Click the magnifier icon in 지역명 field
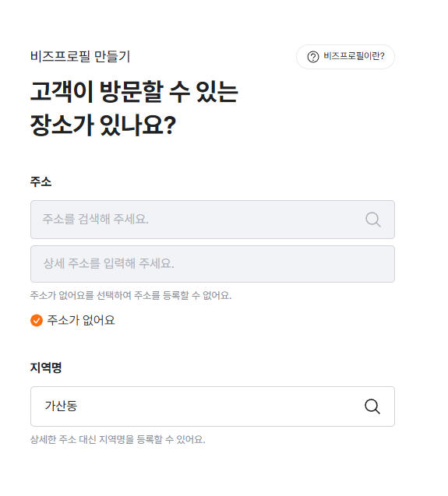The width and height of the screenshot is (448, 496). pos(372,406)
